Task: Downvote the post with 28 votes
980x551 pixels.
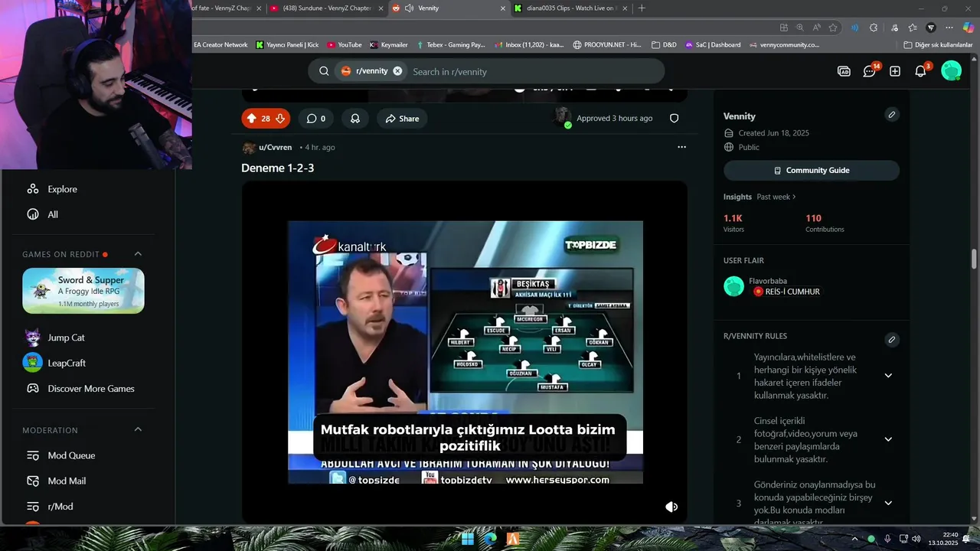Action: (280, 119)
